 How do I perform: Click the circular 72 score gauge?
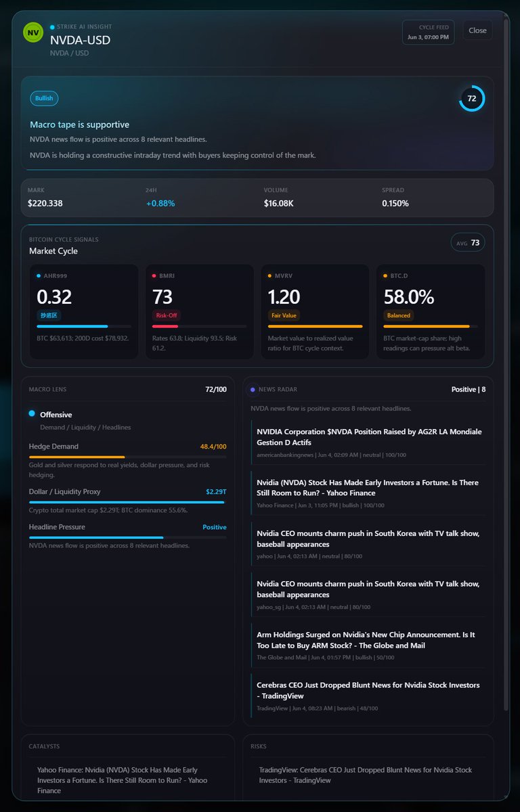472,98
